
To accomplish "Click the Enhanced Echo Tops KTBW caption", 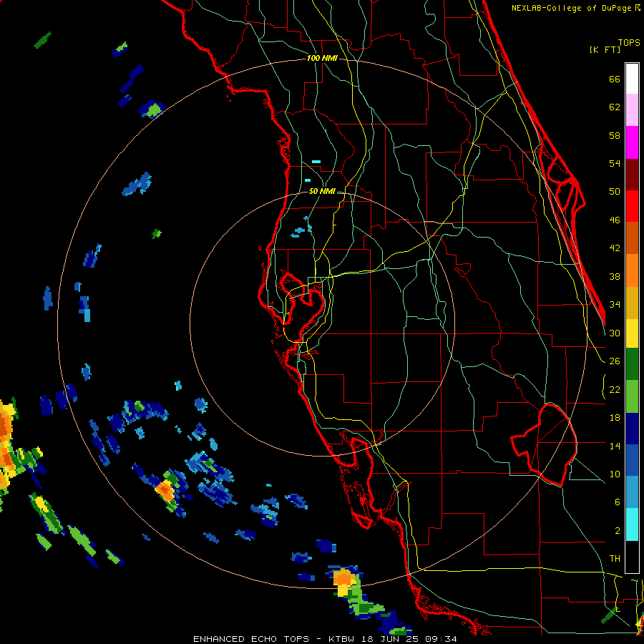I will [325, 639].
